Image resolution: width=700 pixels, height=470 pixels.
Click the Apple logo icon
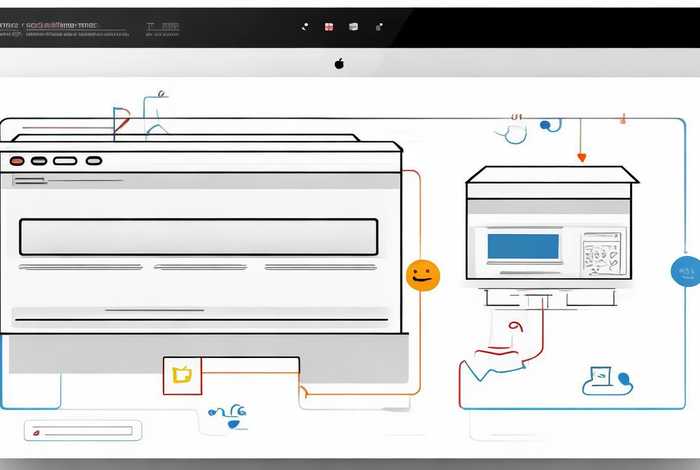coord(339,63)
